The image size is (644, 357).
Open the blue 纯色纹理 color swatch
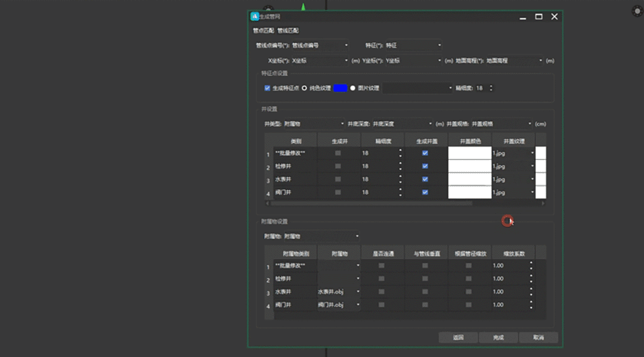click(x=340, y=88)
